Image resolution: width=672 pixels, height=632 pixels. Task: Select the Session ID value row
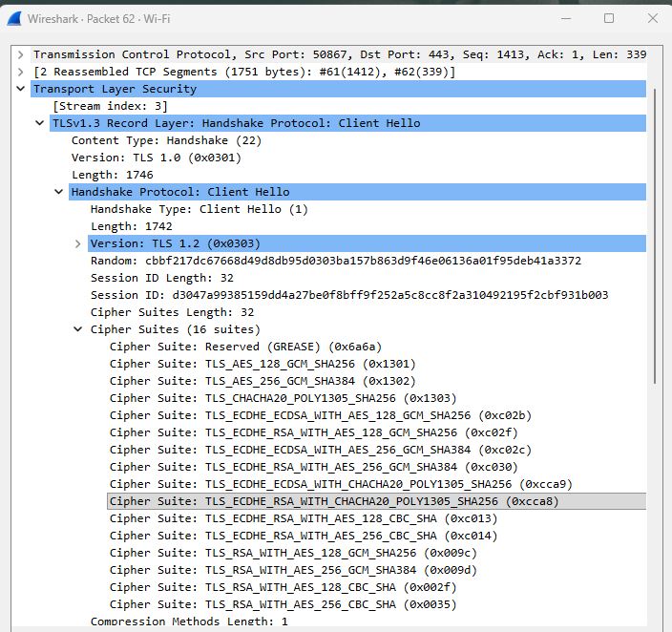pos(349,295)
